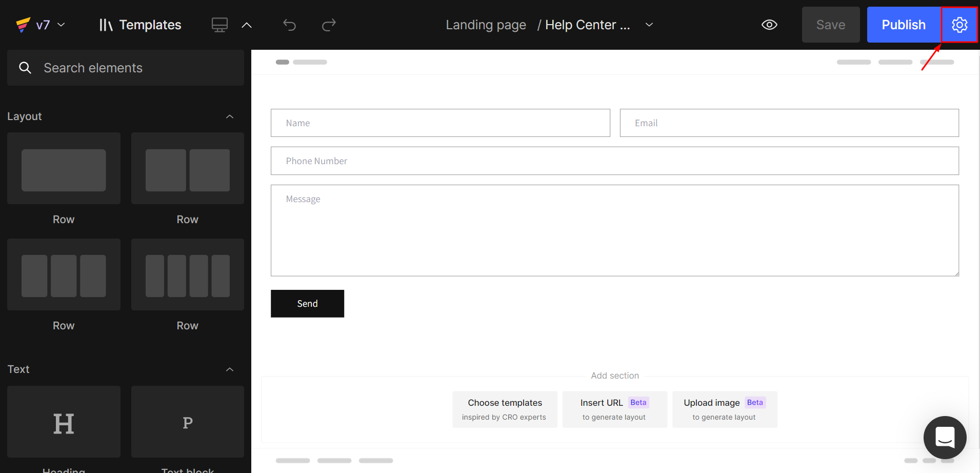Click the search magnifier in Search elements
The width and height of the screenshot is (980, 473).
25,67
